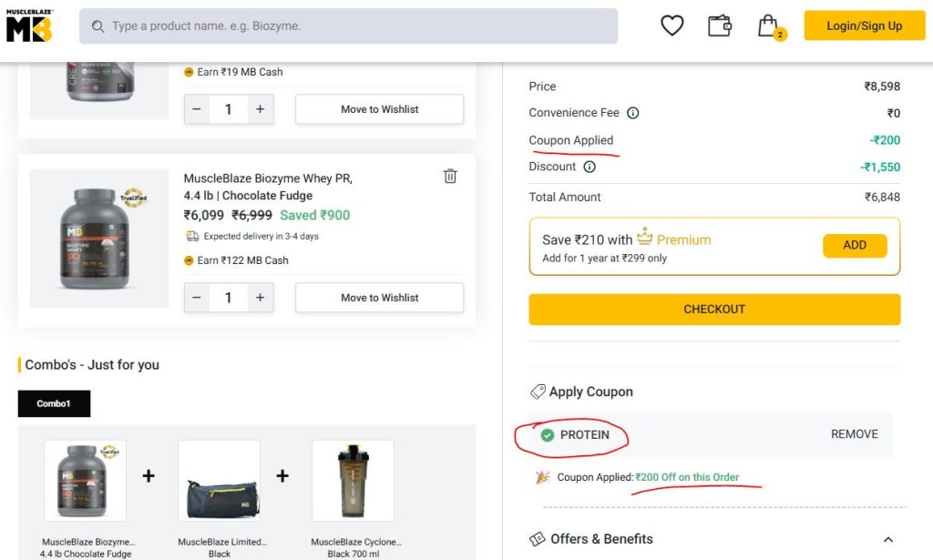This screenshot has height=560, width=933.
Task: Click the CHECKOUT button
Action: (714, 309)
